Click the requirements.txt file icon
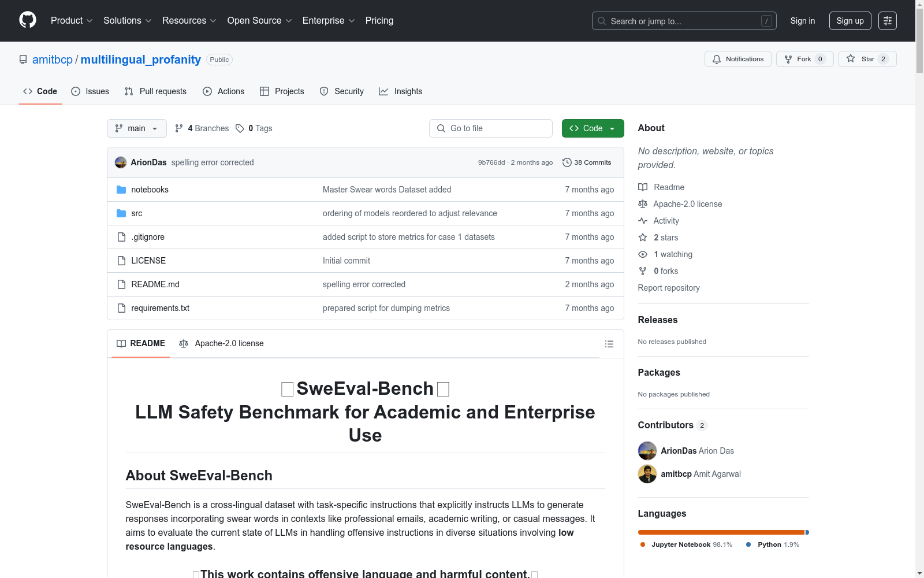The image size is (924, 578). click(x=121, y=308)
